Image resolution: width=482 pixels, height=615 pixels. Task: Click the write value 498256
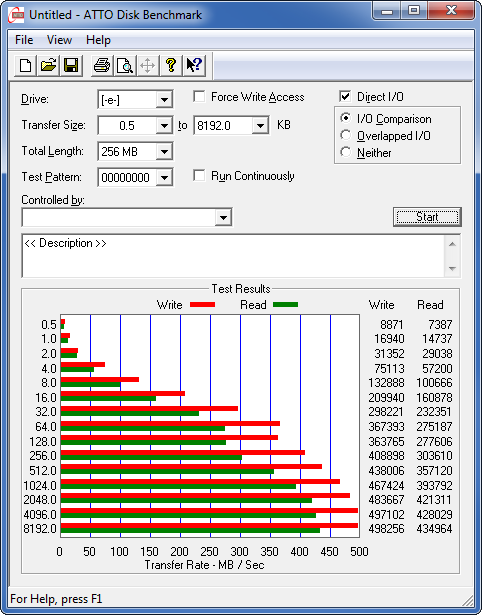tap(386, 529)
